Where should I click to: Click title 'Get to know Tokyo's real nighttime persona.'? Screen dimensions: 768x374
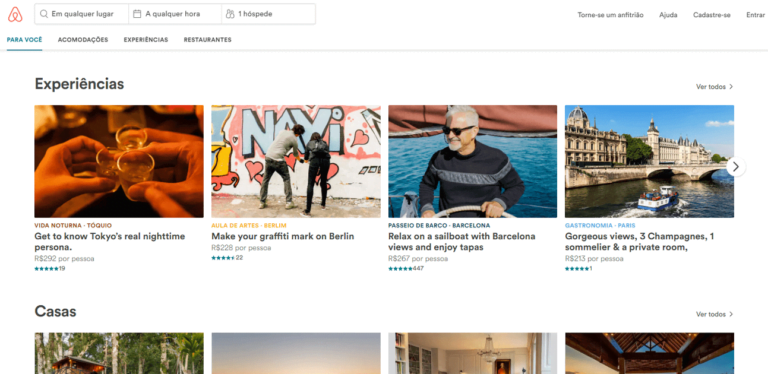110,242
